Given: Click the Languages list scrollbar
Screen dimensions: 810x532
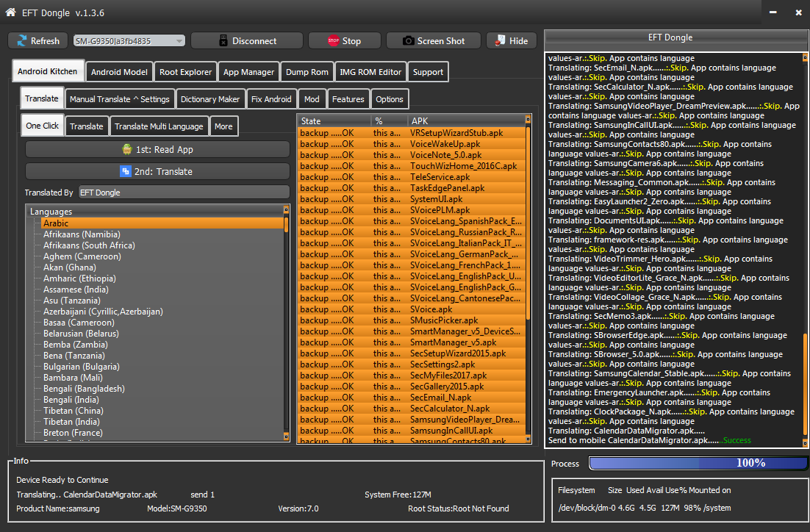Looking at the screenshot, I should 286,324.
